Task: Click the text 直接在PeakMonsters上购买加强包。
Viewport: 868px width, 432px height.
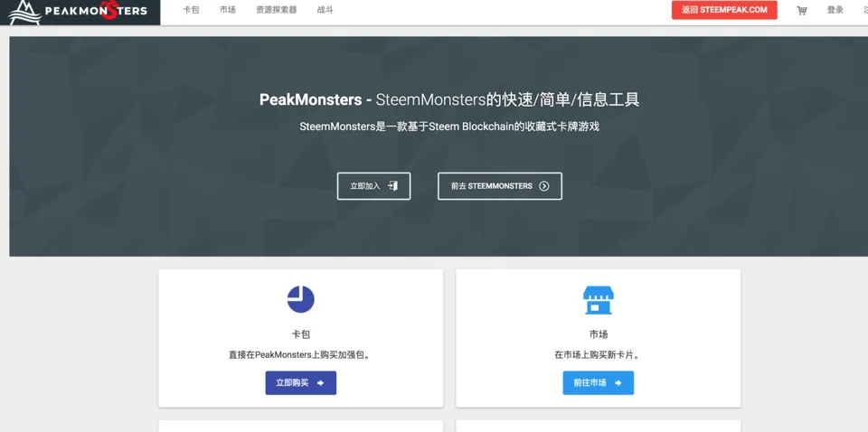Action: coord(300,354)
